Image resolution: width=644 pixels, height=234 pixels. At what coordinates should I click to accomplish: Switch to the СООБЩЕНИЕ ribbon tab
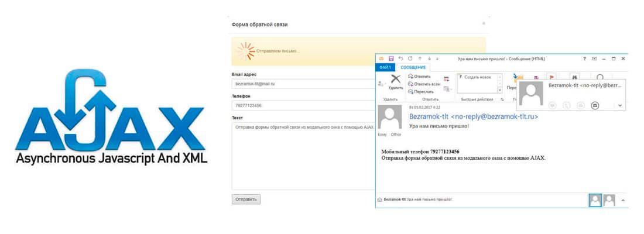click(413, 67)
